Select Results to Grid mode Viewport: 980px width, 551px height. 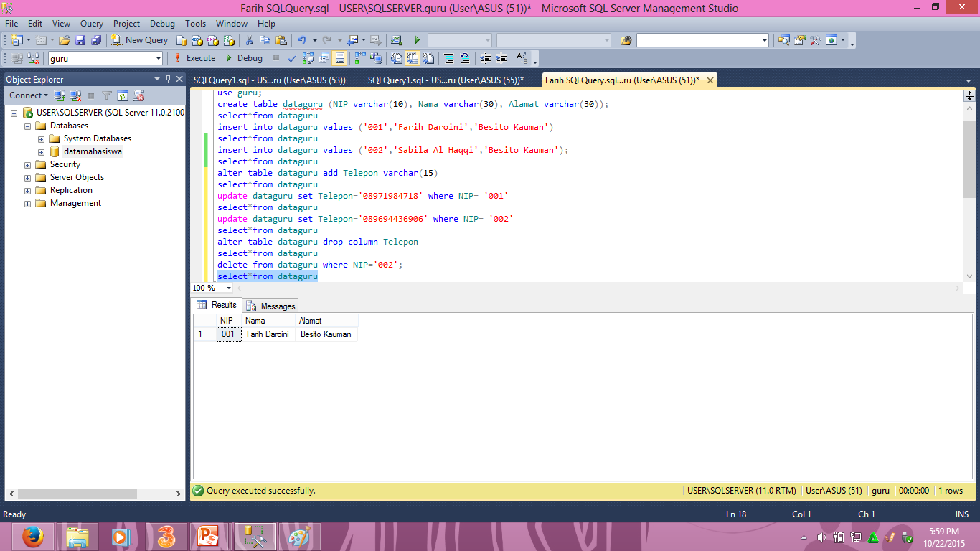pyautogui.click(x=413, y=58)
